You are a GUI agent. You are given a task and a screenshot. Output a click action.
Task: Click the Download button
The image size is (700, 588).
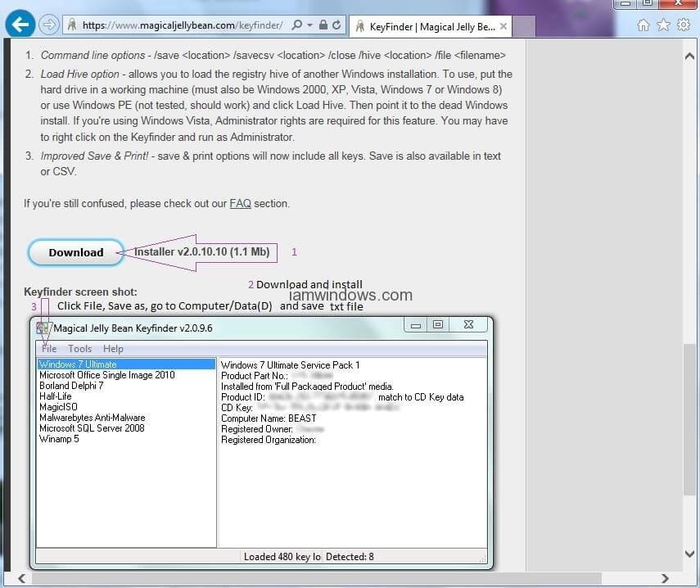[x=76, y=253]
